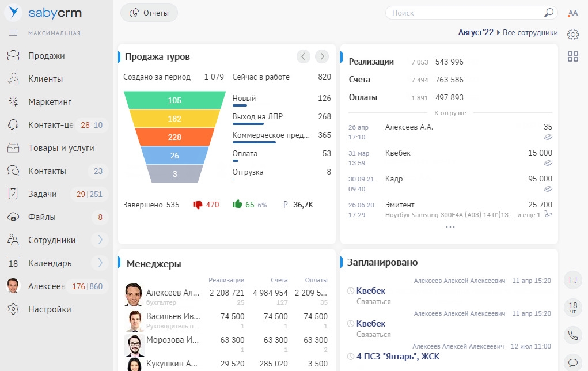Open the settings gear icon at top right
Viewport: 588px width, 371px height.
tap(572, 35)
